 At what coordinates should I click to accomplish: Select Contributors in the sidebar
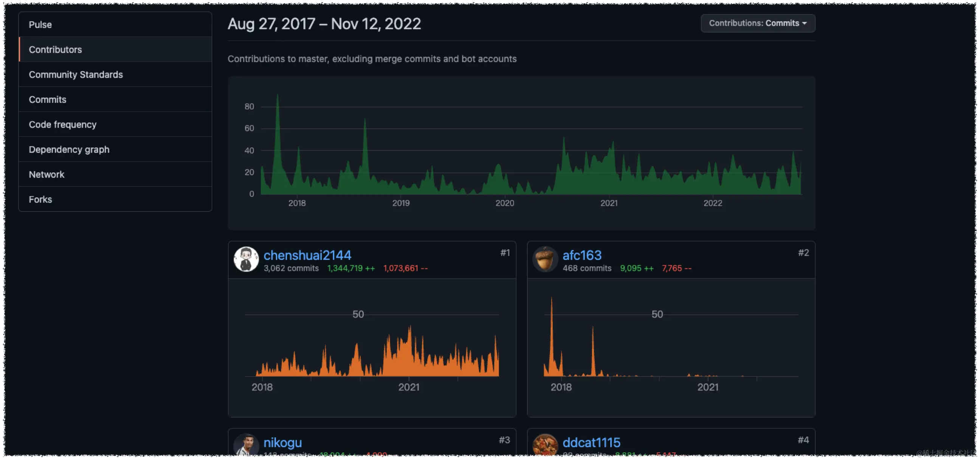tap(55, 50)
